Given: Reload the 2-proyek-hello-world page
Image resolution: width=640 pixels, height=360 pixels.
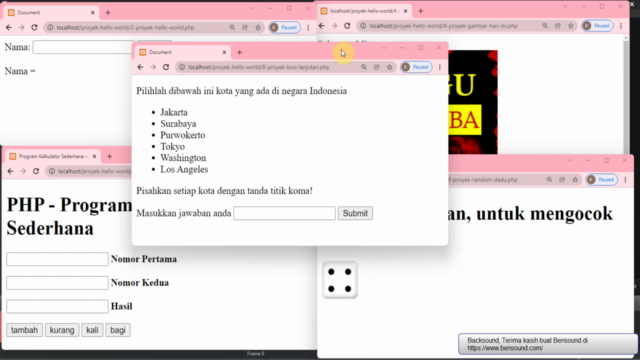Looking at the screenshot, I should click(34, 27).
